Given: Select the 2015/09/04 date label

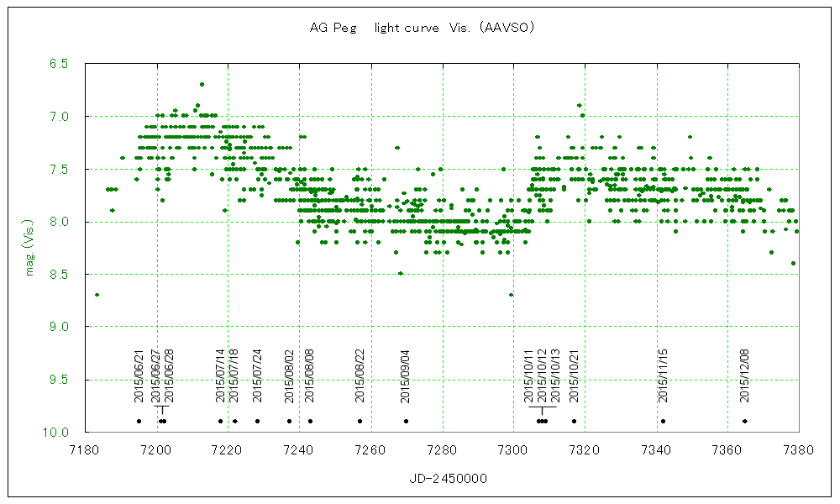Looking at the screenshot, I should tap(406, 377).
